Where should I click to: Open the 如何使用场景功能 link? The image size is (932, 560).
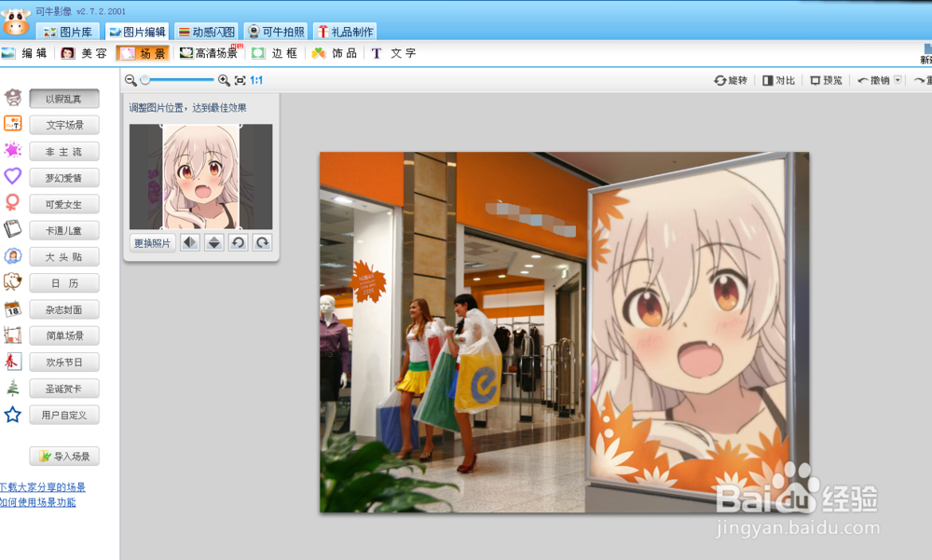tap(38, 502)
